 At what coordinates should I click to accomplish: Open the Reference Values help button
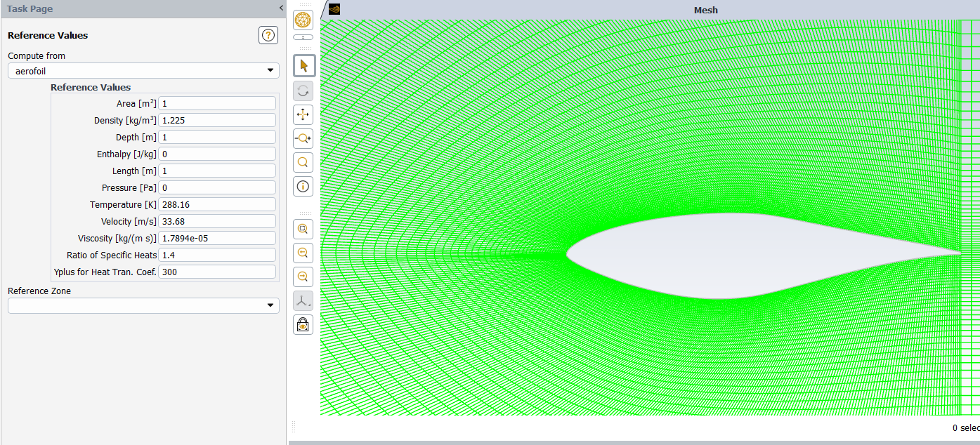point(268,35)
